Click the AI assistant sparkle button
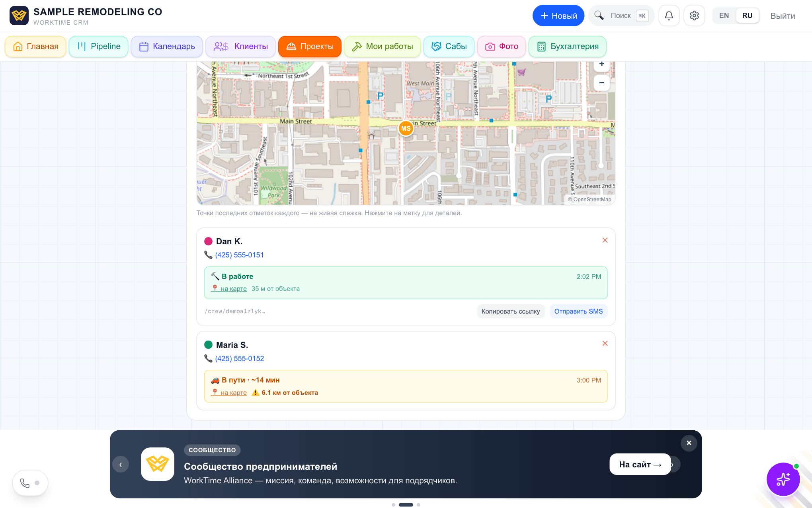812x508 pixels. pos(783,479)
